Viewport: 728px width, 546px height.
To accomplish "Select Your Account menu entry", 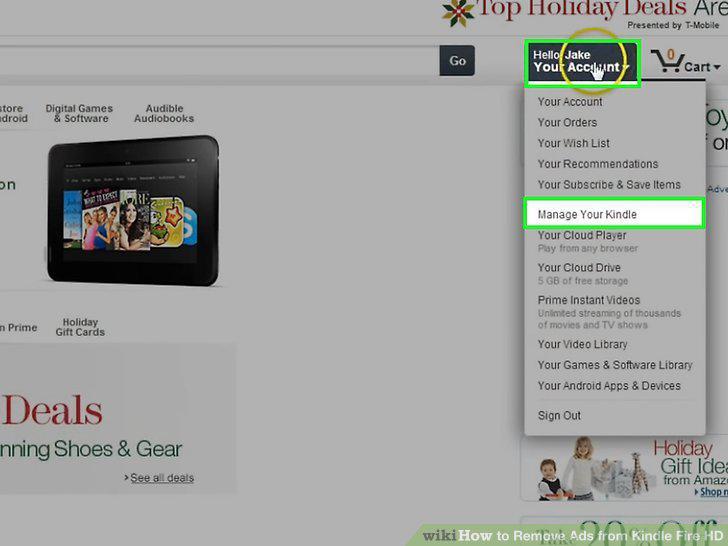I will click(x=570, y=102).
